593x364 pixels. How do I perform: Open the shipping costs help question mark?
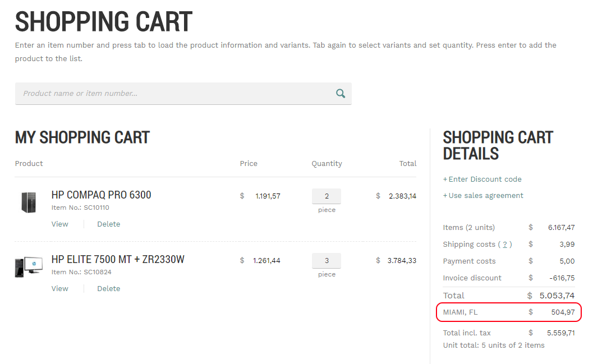coord(505,245)
